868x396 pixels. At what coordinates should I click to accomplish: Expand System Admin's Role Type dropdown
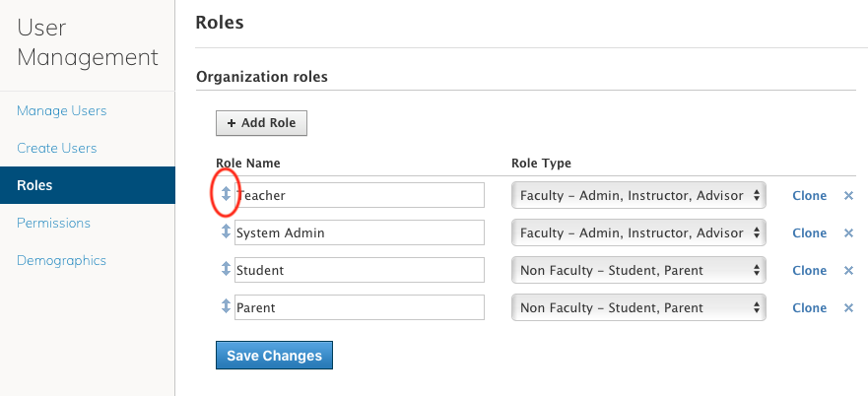click(x=638, y=232)
